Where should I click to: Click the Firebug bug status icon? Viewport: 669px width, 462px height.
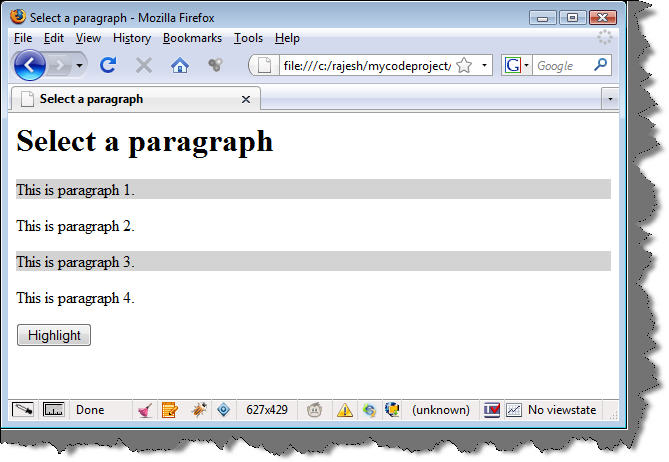pos(199,410)
